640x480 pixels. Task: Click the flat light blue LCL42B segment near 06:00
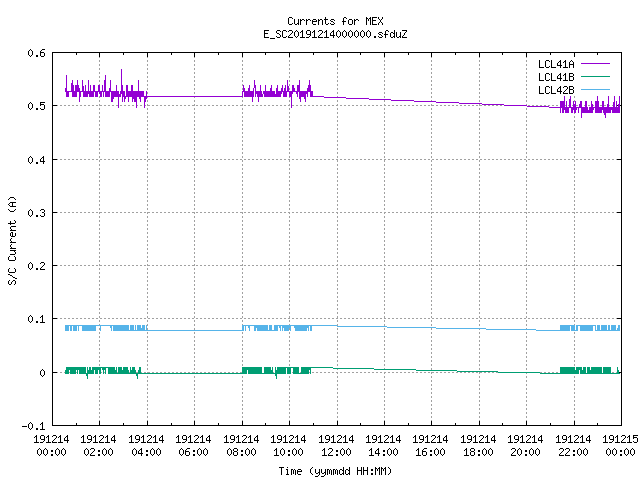tap(194, 330)
